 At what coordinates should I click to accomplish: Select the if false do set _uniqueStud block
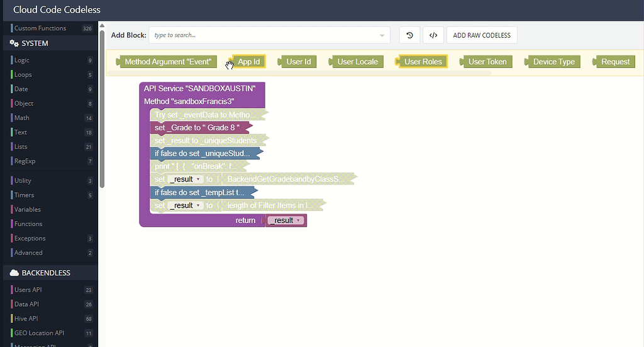[x=206, y=154]
